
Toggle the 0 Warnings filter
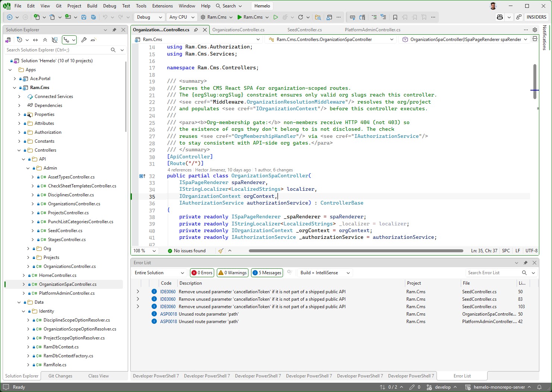click(232, 273)
